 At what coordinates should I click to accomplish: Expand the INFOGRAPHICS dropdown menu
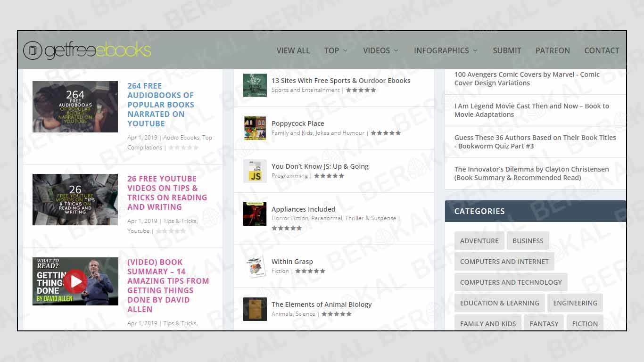tap(446, 50)
